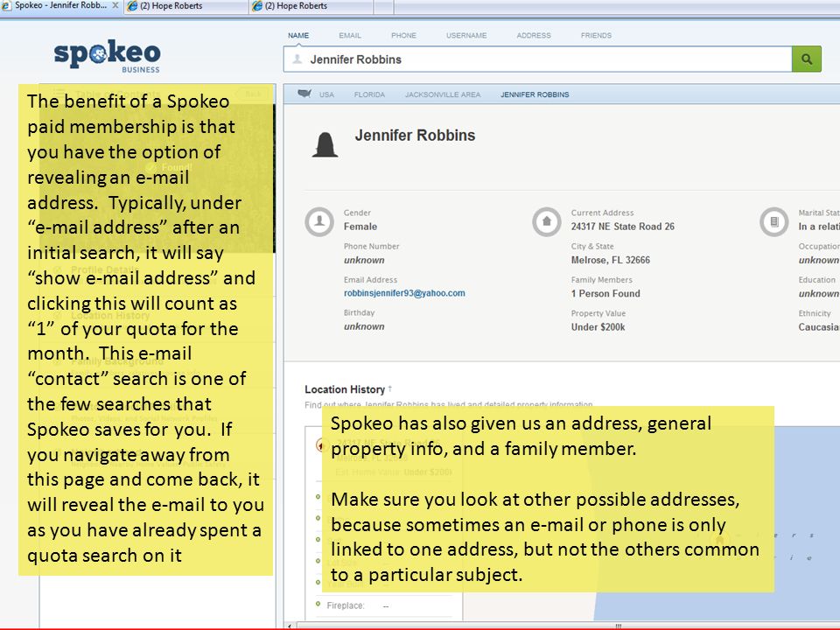Close the Spokeo - Jennifer Robb browser tab

pyautogui.click(x=115, y=5)
